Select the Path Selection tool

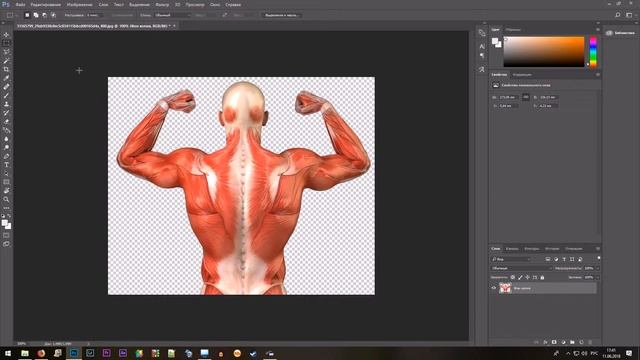[6, 173]
